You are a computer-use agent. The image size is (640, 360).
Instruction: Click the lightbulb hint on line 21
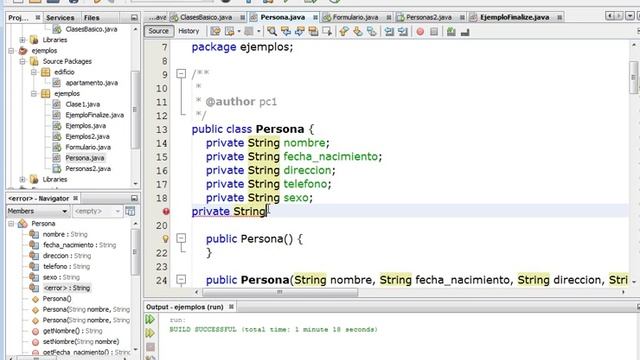[165, 239]
